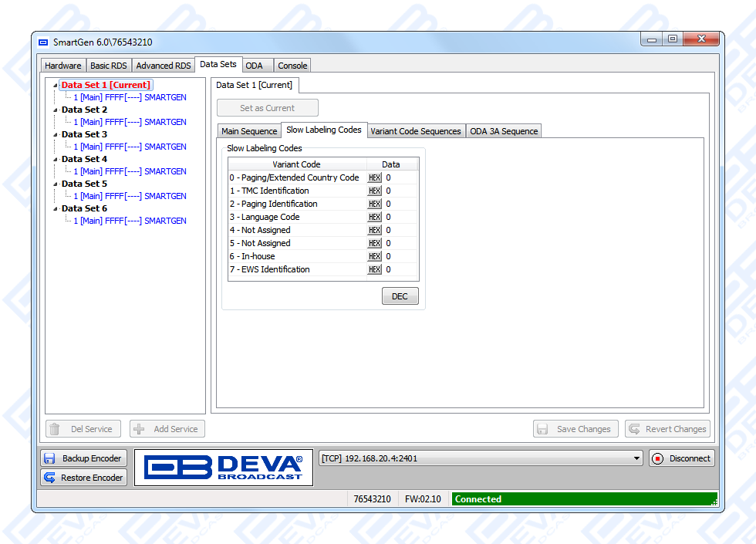Collapse the Data Set 3 tree node
Image resolution: width=756 pixels, height=544 pixels.
click(x=55, y=135)
